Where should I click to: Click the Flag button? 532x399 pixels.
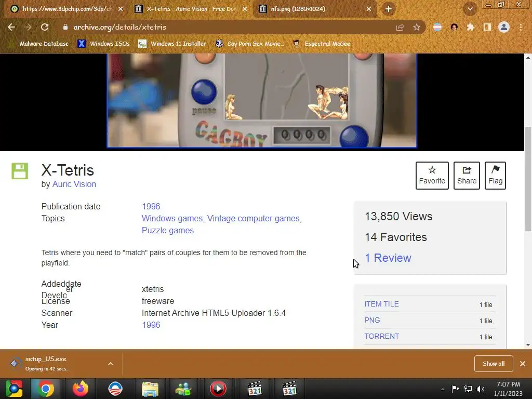click(495, 176)
